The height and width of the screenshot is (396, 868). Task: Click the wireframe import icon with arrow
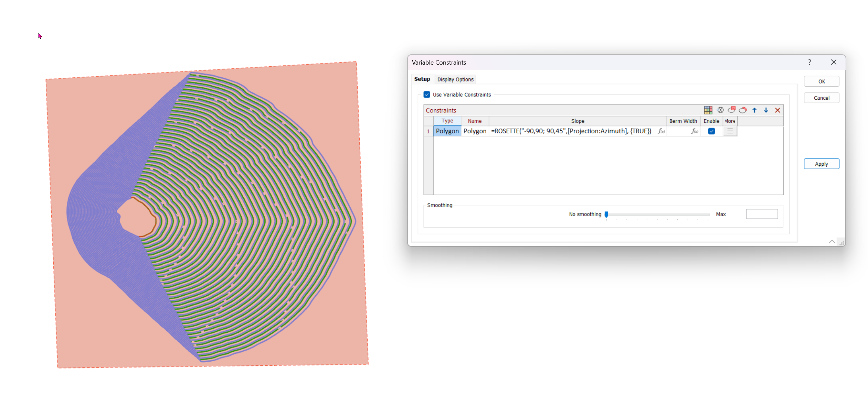click(720, 110)
